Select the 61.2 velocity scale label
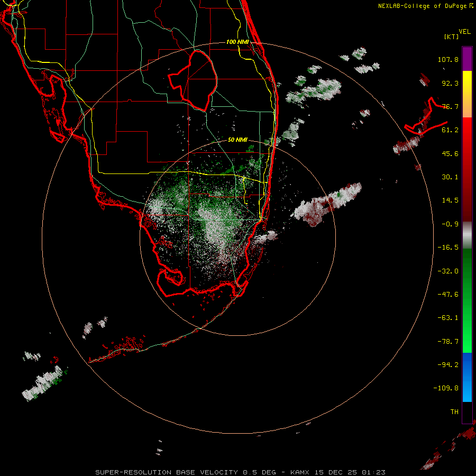Image resolution: width=476 pixels, height=476 pixels. click(450, 130)
